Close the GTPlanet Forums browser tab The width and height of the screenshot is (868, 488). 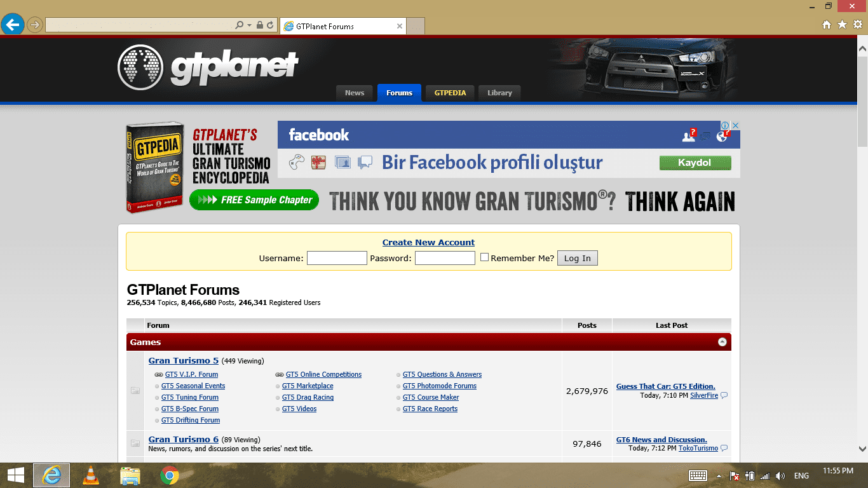[x=400, y=26]
